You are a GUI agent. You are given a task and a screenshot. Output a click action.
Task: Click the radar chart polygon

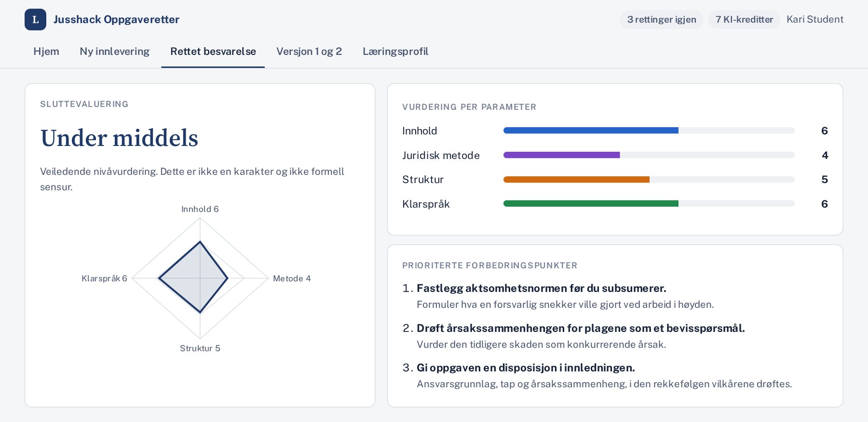[193, 278]
